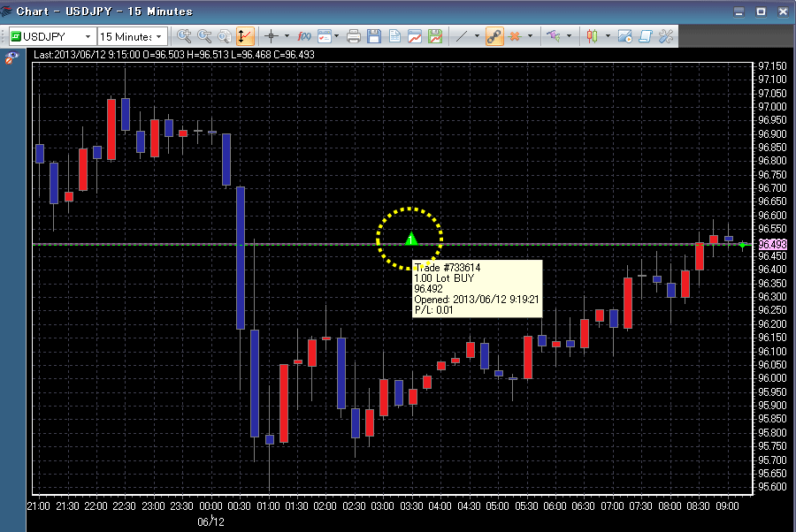Image resolution: width=796 pixels, height=532 pixels.
Task: Save the chart with the floppy disk icon
Action: [374, 36]
